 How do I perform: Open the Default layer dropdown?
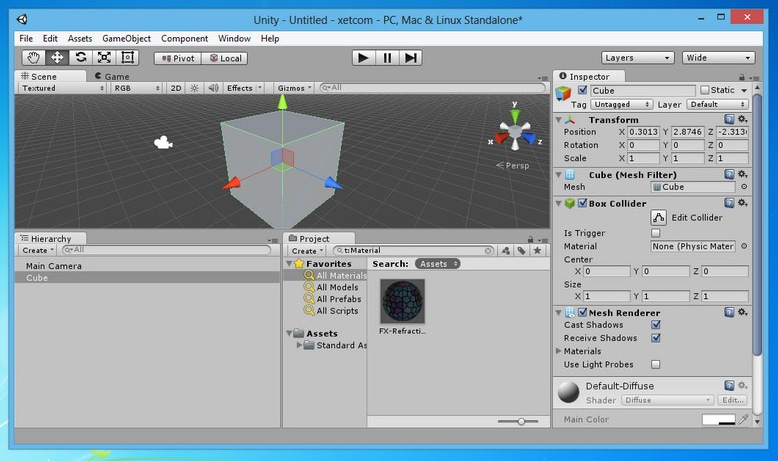tap(717, 104)
